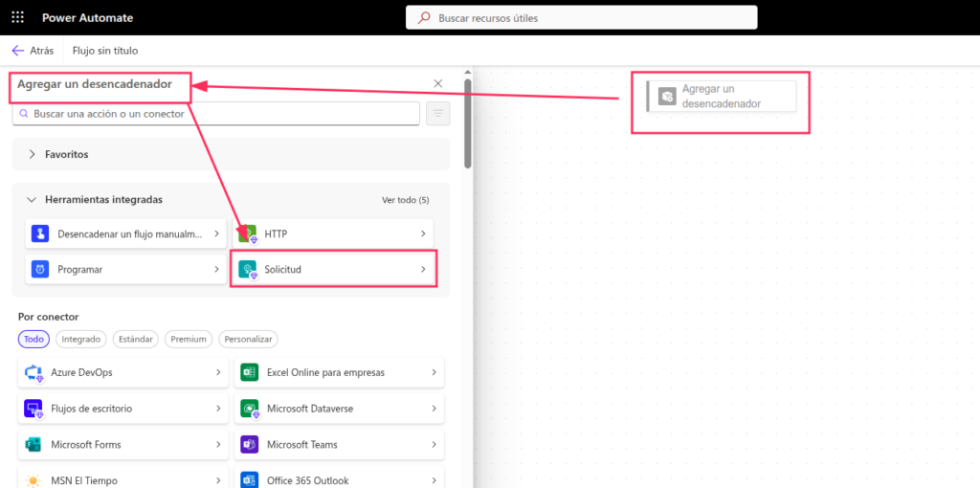Click the Azure DevOps connector icon
This screenshot has height=488, width=980.
point(35,372)
